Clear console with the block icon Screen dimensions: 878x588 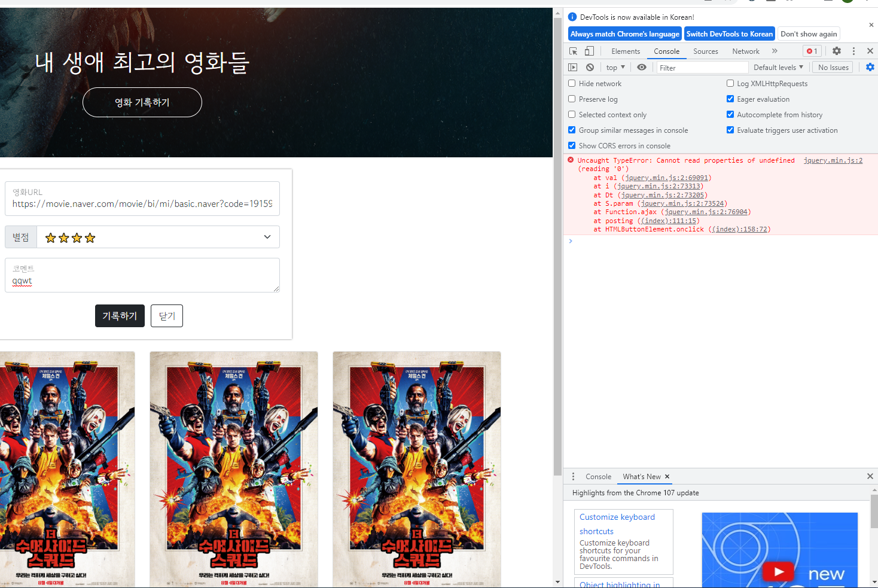(590, 68)
